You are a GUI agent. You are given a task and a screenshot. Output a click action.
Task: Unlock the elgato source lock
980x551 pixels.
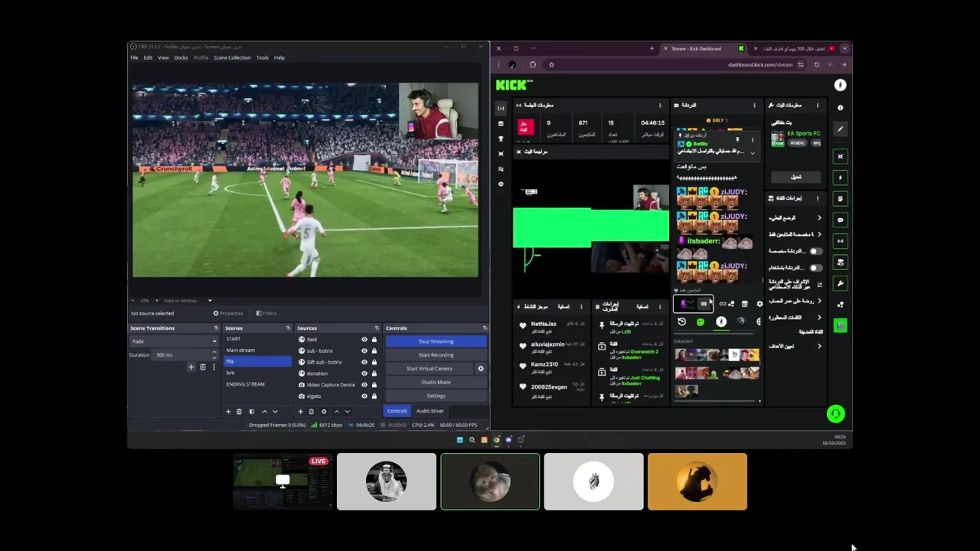(374, 396)
